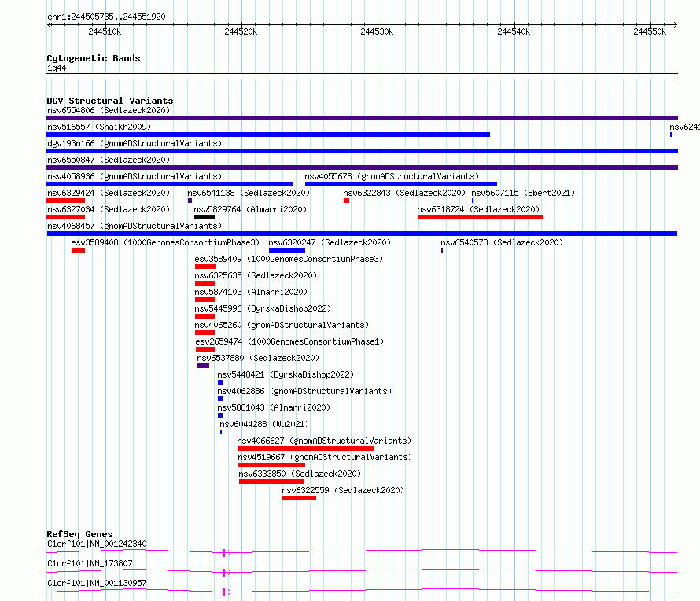Open nsv6044288 (Wu2021) label
The height and width of the screenshot is (601, 700).
(x=264, y=424)
